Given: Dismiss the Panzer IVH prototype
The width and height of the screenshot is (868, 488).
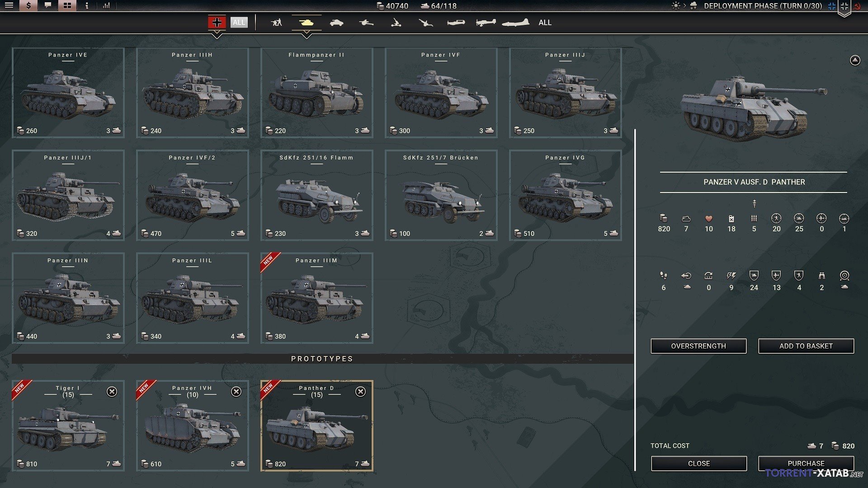Looking at the screenshot, I should pyautogui.click(x=236, y=391).
